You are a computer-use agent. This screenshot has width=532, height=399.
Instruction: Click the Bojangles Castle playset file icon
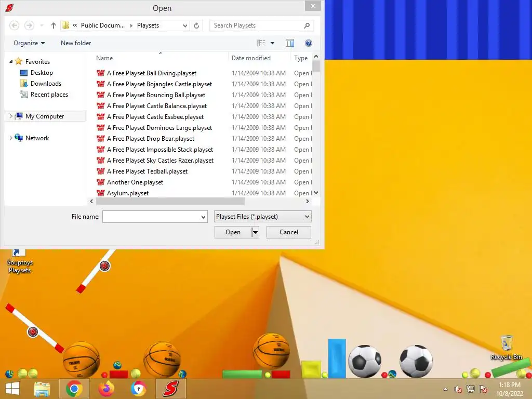coord(101,84)
